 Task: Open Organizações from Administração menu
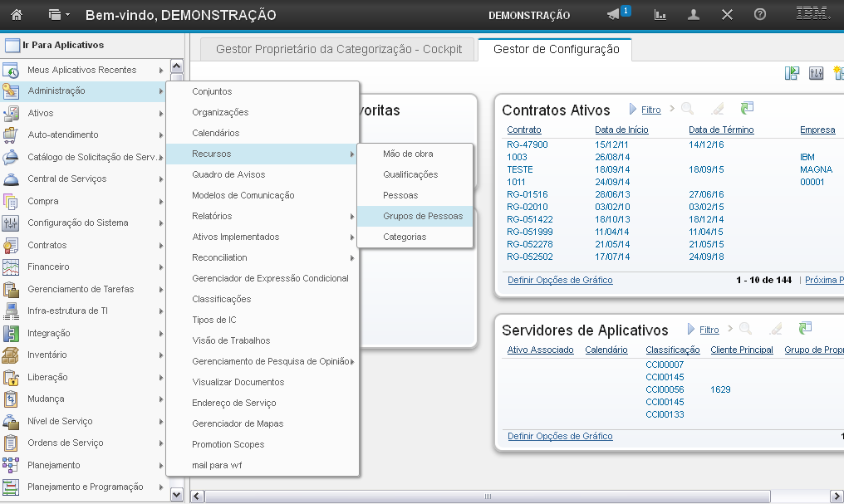point(220,112)
